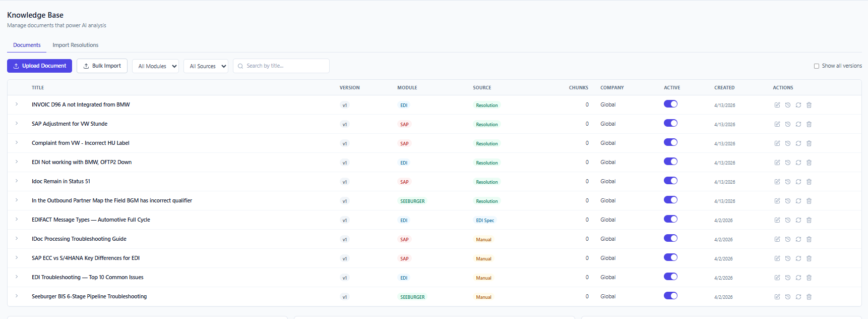Viewport: 868px width, 319px height.
Task: Reprocess EDI Not working with BMW row
Action: click(x=798, y=163)
